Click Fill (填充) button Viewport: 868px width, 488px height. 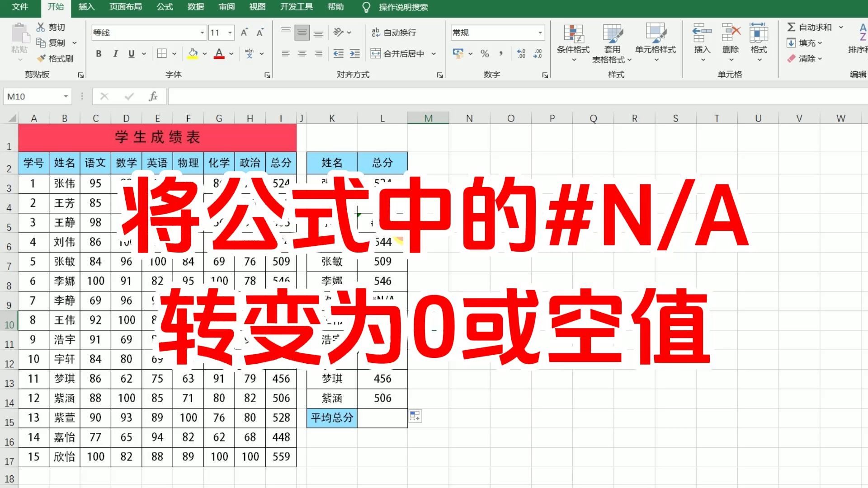[804, 43]
